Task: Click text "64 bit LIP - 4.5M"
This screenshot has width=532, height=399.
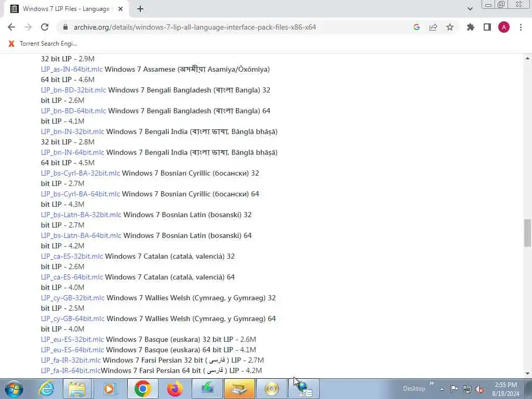Action: click(x=68, y=163)
